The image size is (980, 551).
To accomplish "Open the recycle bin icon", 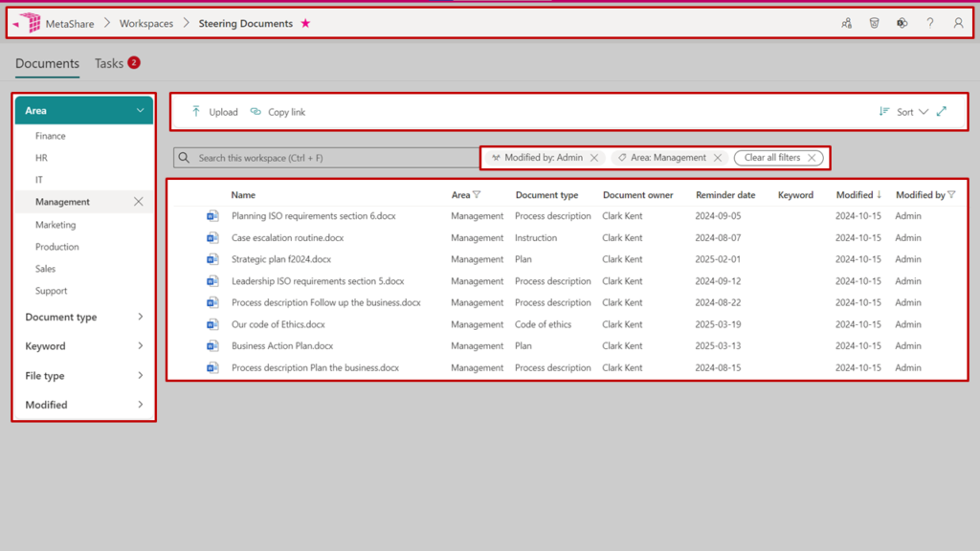I will coord(874,24).
